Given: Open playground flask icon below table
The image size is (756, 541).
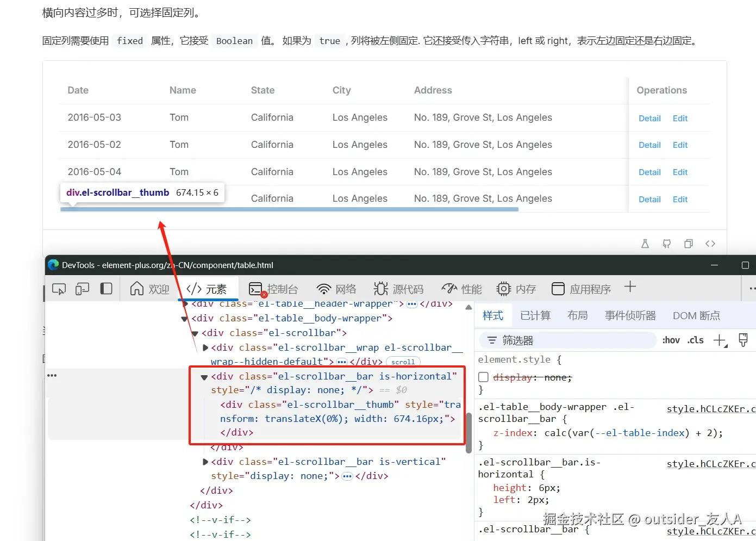Looking at the screenshot, I should pos(645,244).
